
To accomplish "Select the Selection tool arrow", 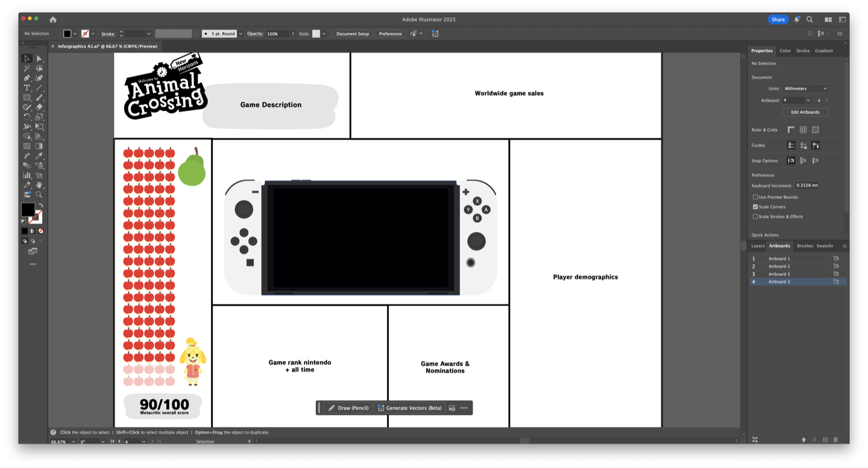I will [x=27, y=58].
